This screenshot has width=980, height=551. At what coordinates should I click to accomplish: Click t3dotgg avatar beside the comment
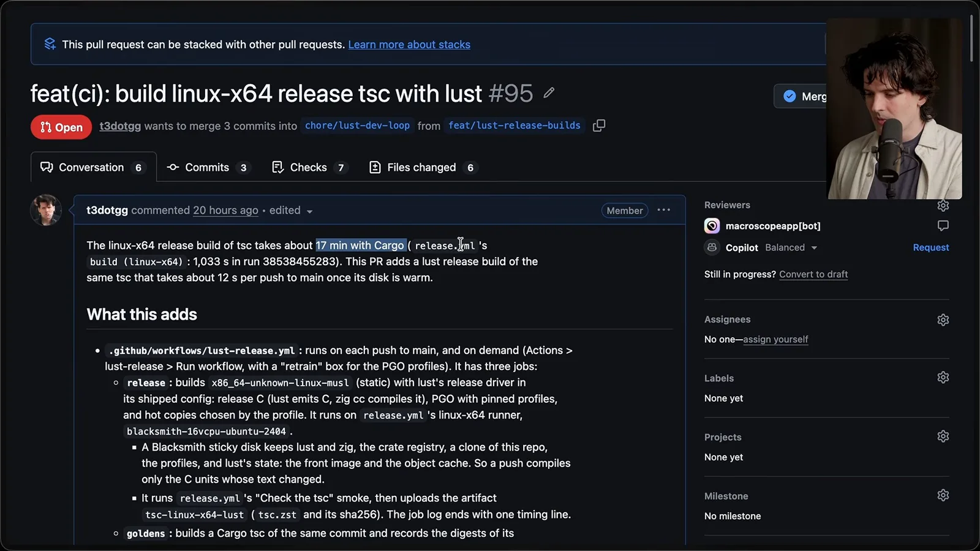pyautogui.click(x=46, y=210)
